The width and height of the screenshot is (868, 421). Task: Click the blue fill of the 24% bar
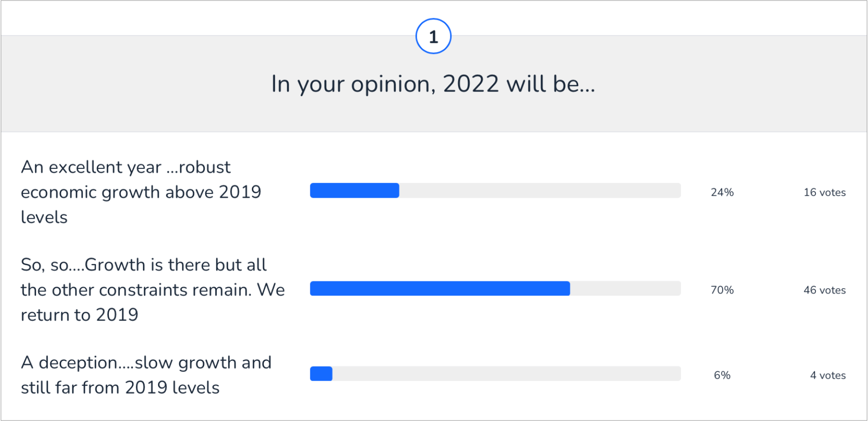pos(355,191)
